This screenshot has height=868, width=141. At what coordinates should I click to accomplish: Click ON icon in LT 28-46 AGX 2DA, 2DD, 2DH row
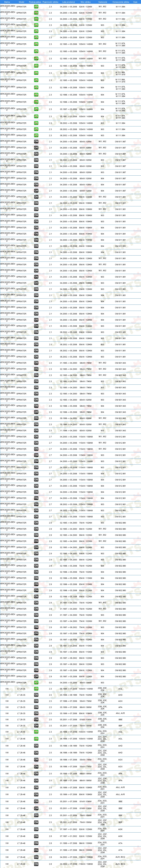click(36, 759)
